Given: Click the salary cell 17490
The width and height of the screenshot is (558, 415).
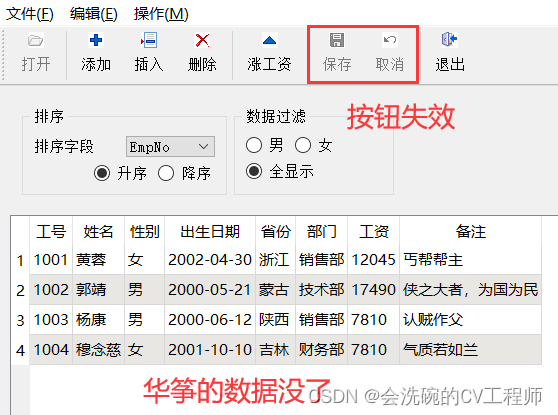Looking at the screenshot, I should (374, 290).
